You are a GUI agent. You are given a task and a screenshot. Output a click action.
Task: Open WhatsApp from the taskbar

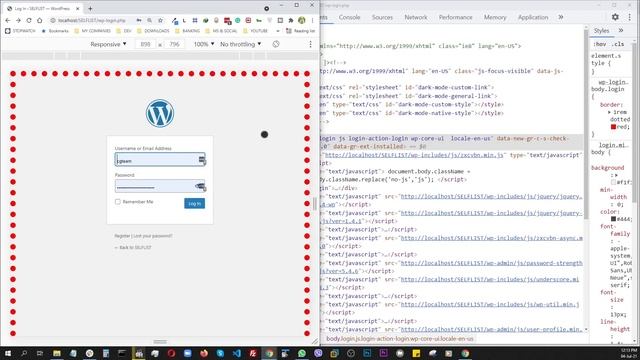coord(302,353)
